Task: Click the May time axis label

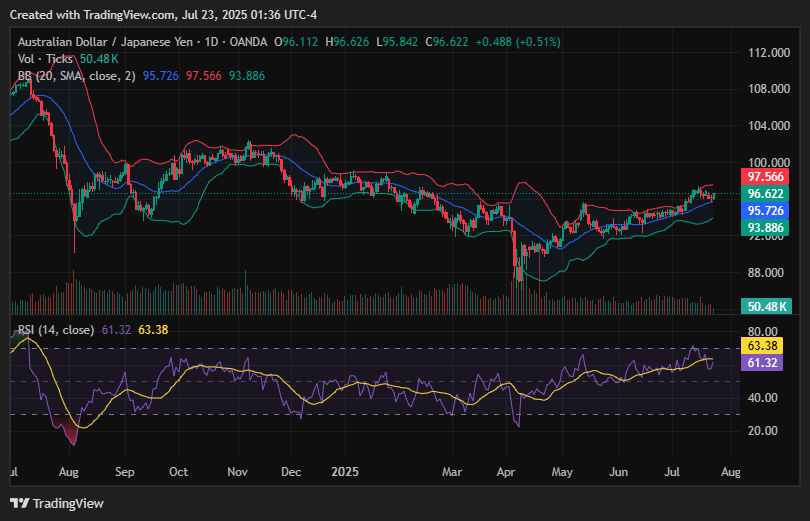Action: click(562, 472)
